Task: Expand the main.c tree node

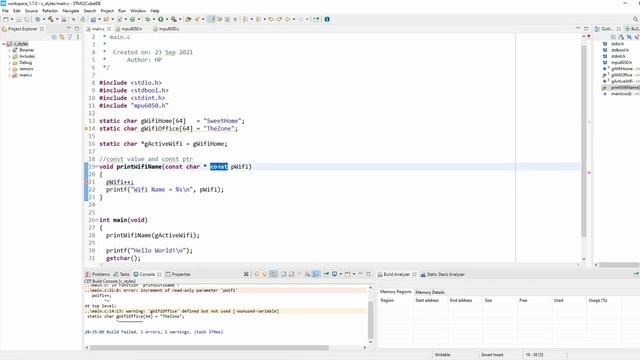Action: [9, 75]
